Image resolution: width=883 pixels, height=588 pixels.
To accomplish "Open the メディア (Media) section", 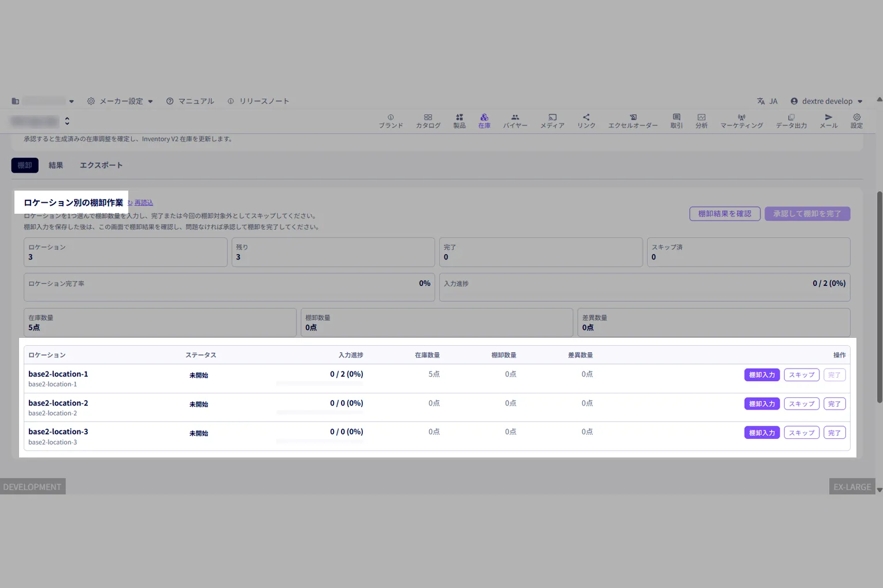I will [x=552, y=121].
